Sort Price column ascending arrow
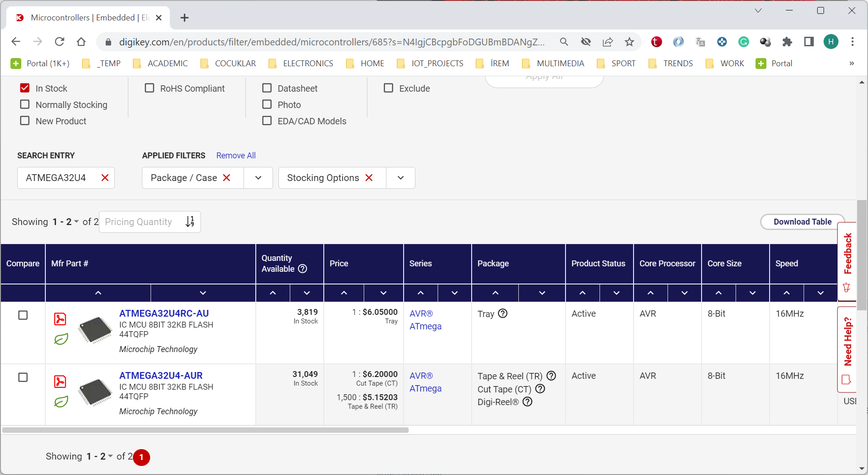The width and height of the screenshot is (868, 475). [x=344, y=293]
